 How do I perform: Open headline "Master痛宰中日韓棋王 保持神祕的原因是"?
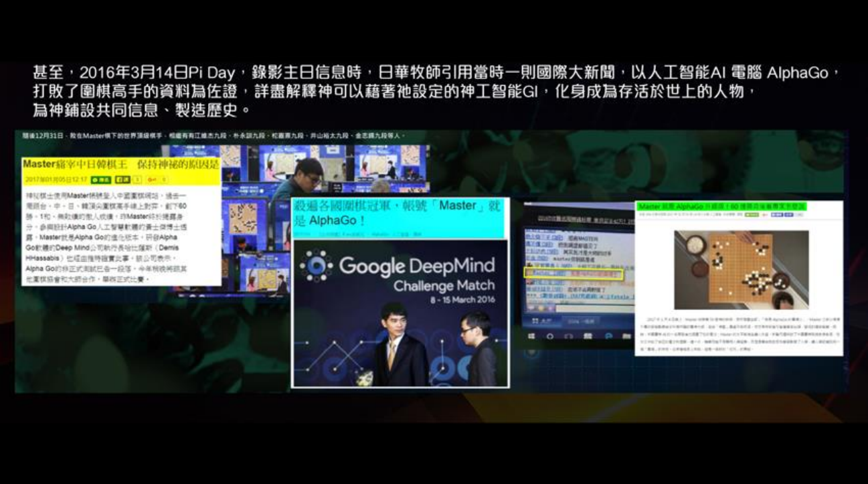[x=120, y=164]
